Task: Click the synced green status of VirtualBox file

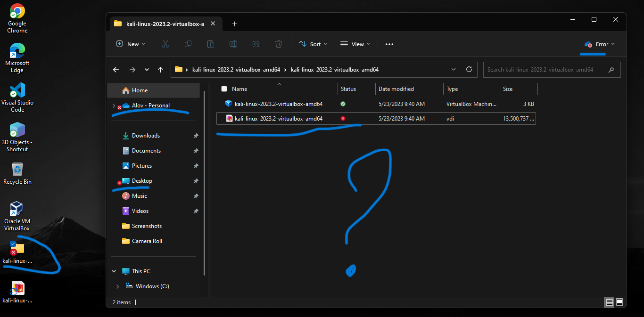Action: click(x=343, y=104)
